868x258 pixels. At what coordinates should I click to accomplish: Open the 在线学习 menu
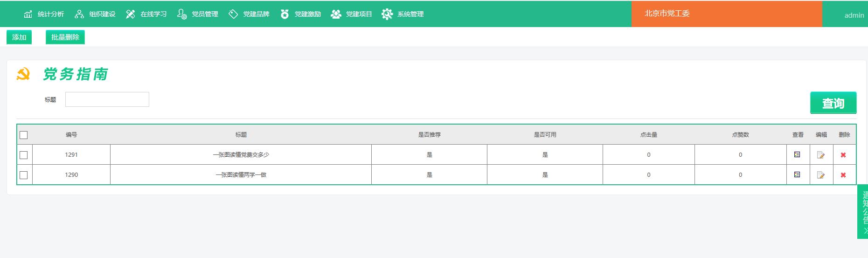click(146, 14)
